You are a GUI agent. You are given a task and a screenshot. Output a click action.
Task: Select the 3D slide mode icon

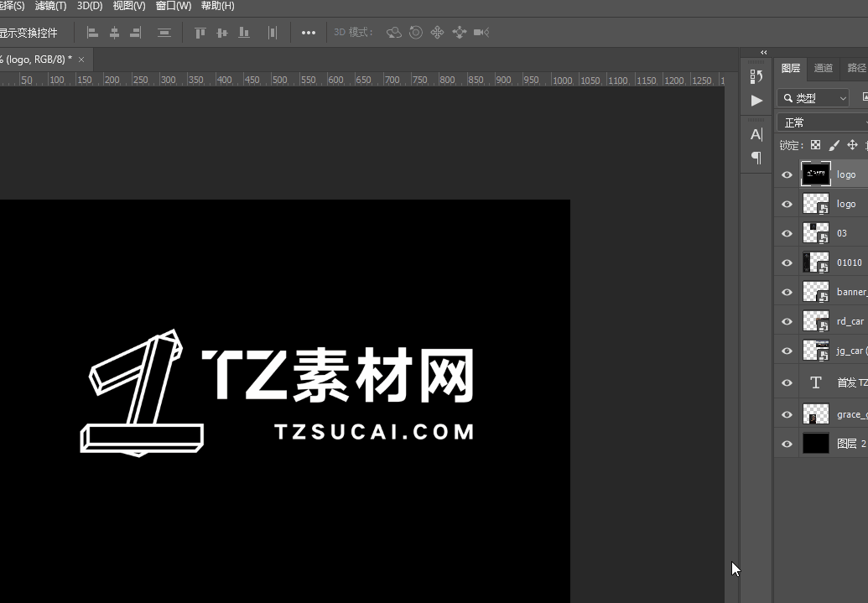pyautogui.click(x=460, y=33)
